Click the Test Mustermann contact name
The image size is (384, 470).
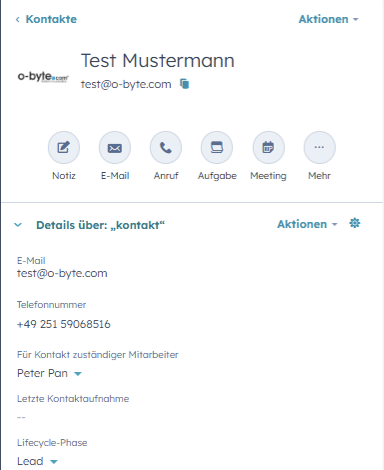tap(158, 61)
